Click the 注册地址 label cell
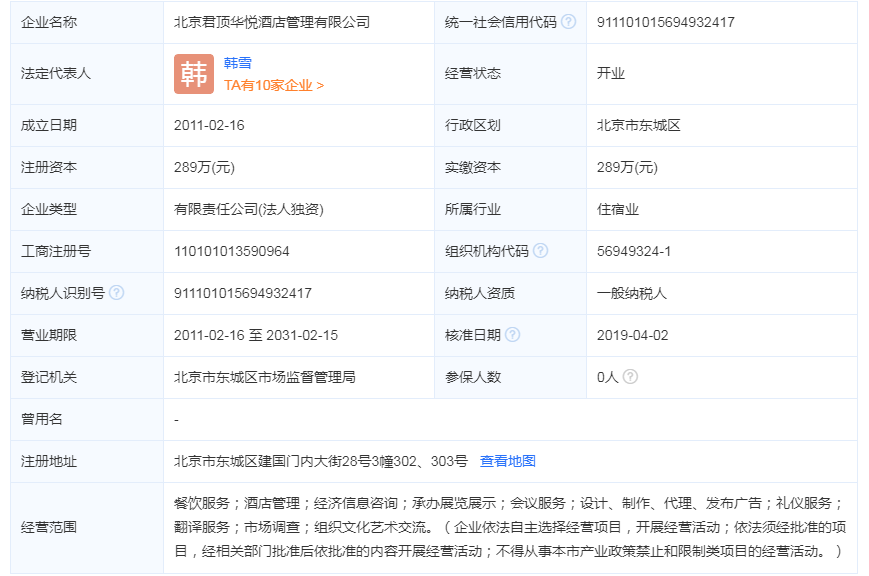Screen dimensions: 869x576 click(x=87, y=461)
